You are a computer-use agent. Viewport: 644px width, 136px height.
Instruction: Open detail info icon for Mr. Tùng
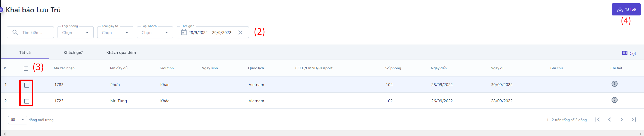pos(615,100)
